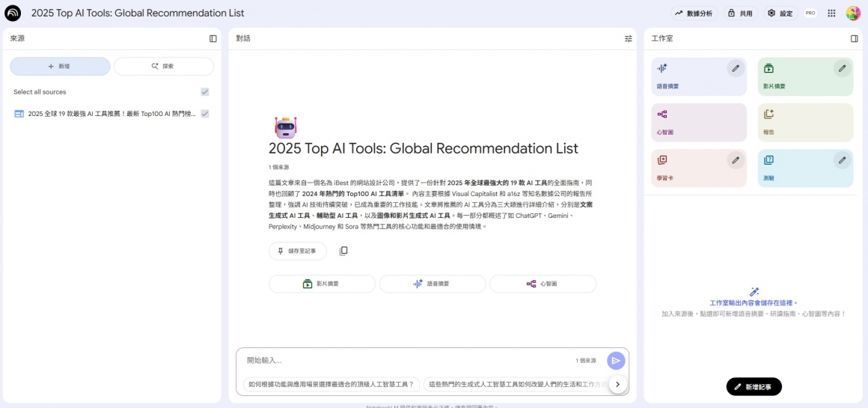Image resolution: width=868 pixels, height=408 pixels.
Task: Open the Google apps grid
Action: 831,13
